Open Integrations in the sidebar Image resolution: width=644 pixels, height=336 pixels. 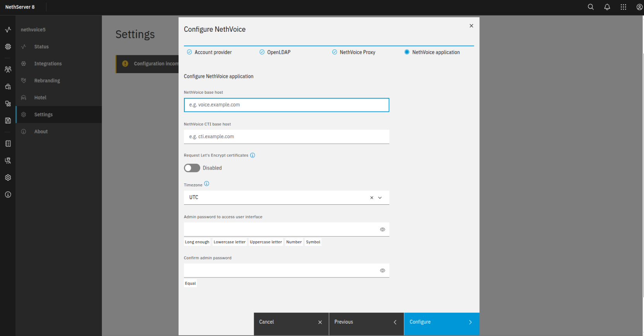click(48, 63)
